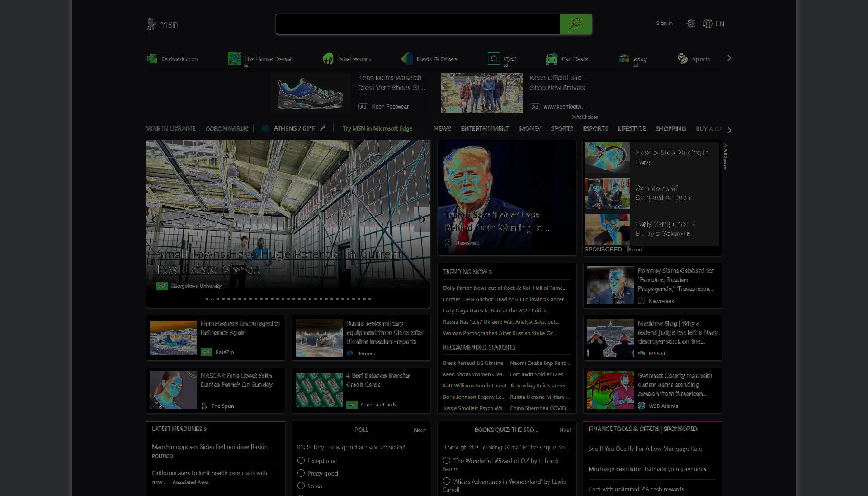Click Reuters source icon on Russia story

coord(350,353)
